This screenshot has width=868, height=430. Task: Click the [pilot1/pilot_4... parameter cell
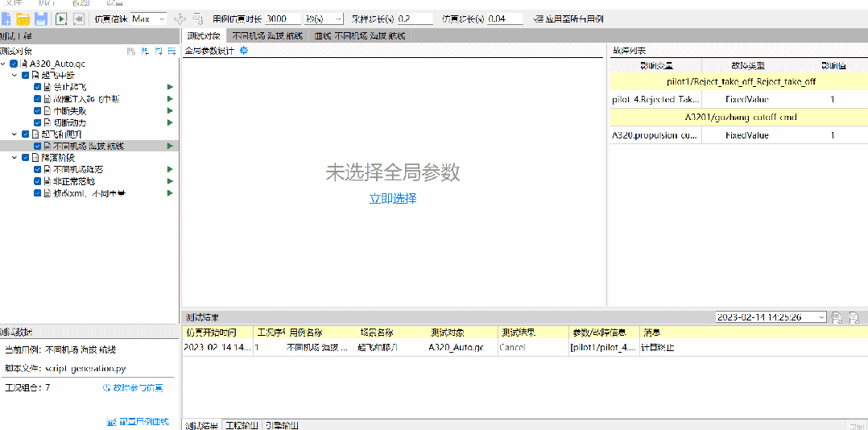pos(604,348)
